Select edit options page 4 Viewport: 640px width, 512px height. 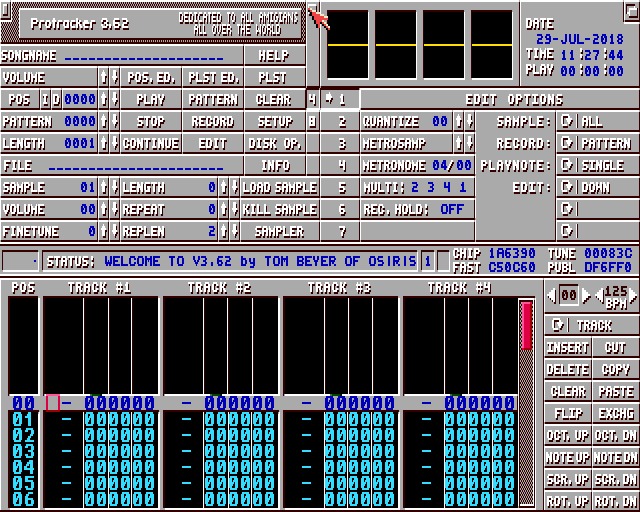point(340,166)
